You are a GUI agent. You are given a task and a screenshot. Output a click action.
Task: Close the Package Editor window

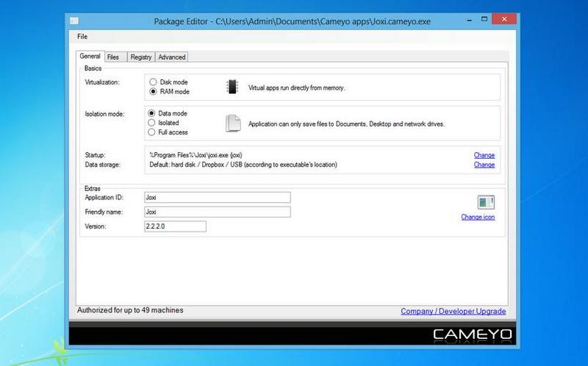tap(504, 19)
